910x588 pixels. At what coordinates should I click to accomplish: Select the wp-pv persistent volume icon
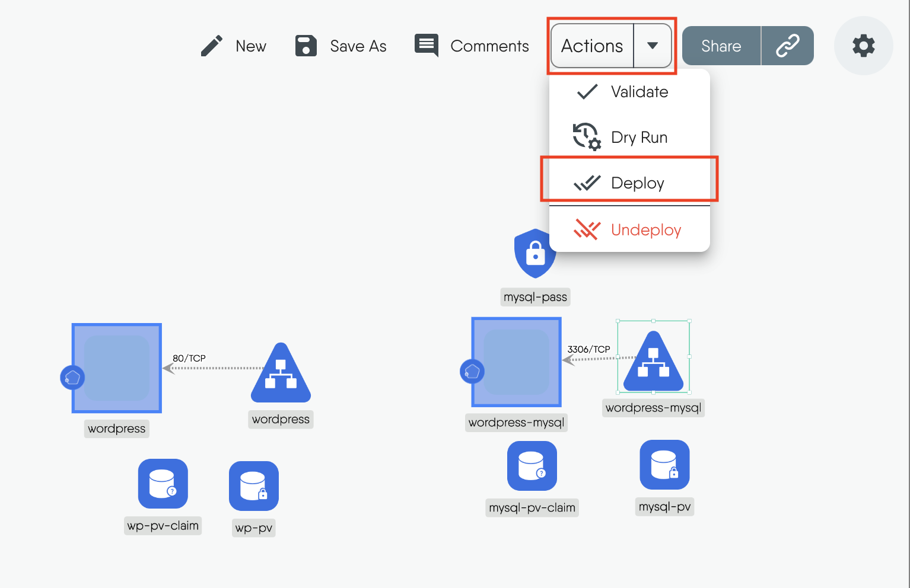click(253, 486)
